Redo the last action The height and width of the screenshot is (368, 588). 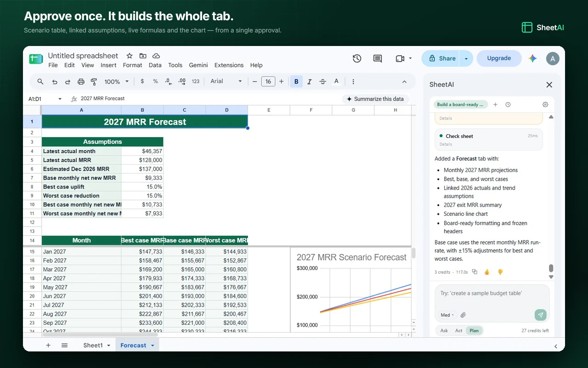pos(68,81)
